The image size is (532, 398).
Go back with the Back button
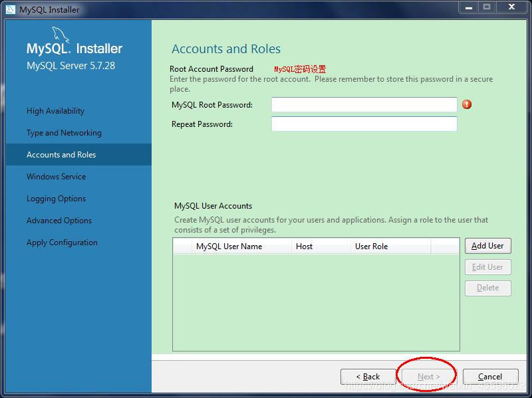click(x=368, y=376)
